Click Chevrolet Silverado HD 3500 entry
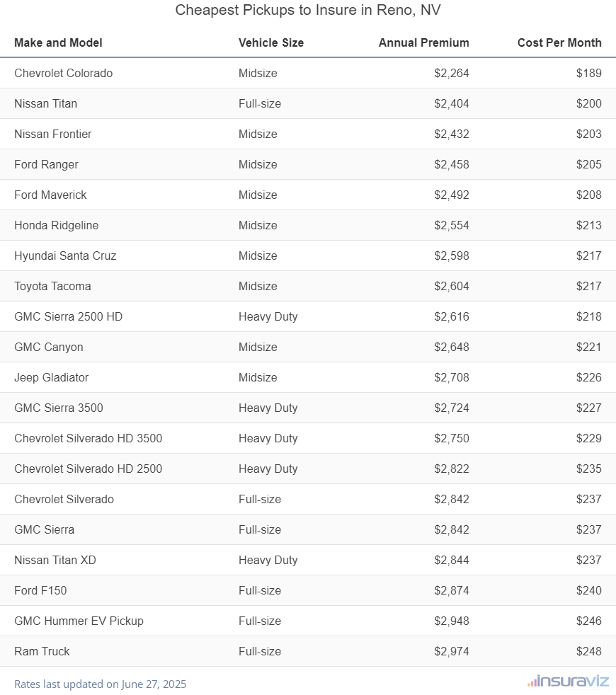This screenshot has width=616, height=695. point(88,438)
